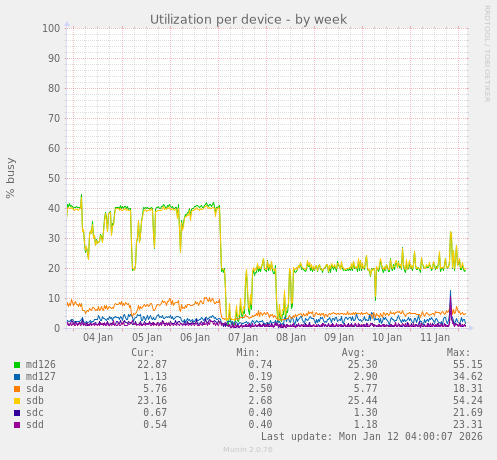
Task: Click sda max value 18.31
Action: pos(468,389)
